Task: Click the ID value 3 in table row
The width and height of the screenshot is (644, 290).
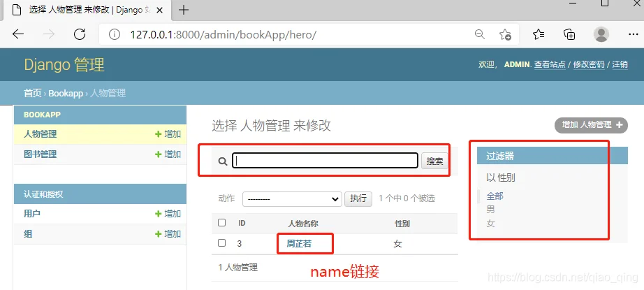Action: (240, 244)
